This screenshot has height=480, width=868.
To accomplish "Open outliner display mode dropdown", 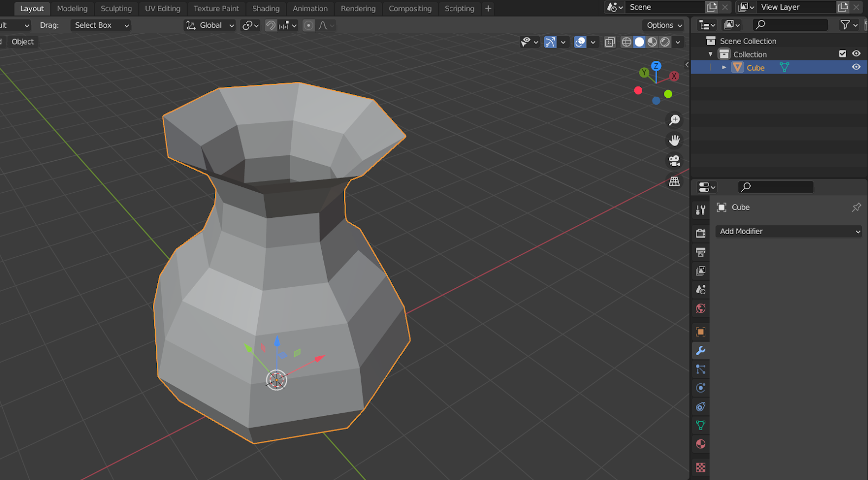I will (x=706, y=24).
